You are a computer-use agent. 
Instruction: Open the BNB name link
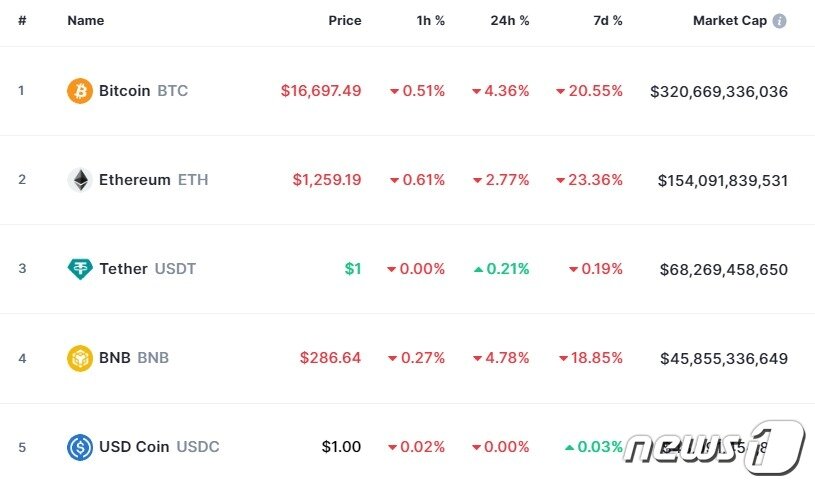[133, 358]
